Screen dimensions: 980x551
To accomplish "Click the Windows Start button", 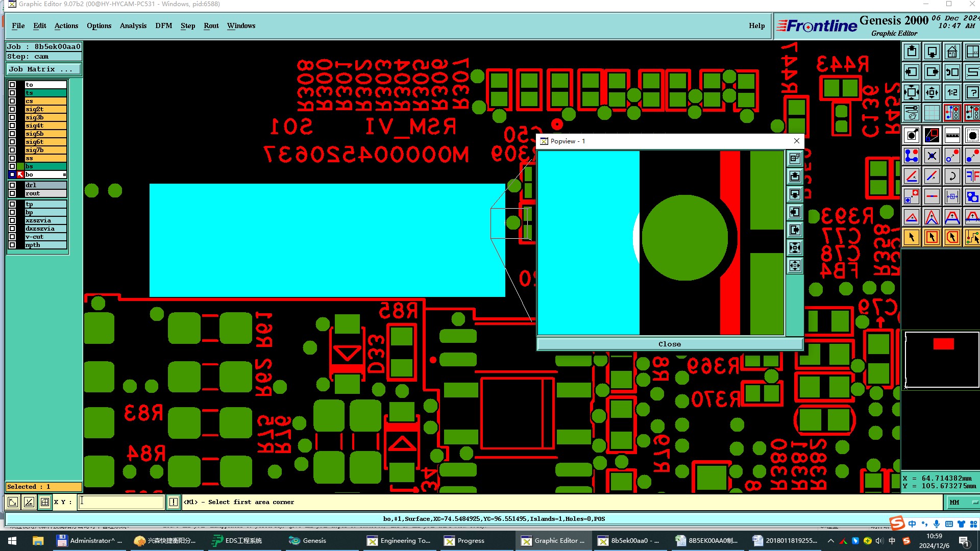I will (12, 541).
